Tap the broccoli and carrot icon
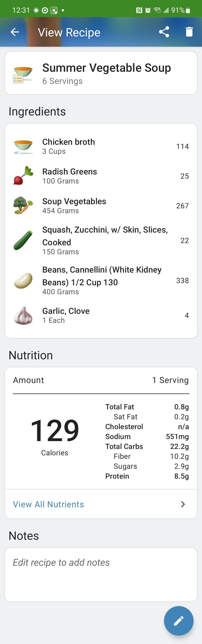Viewport: 202px width, 644px height. [23, 206]
